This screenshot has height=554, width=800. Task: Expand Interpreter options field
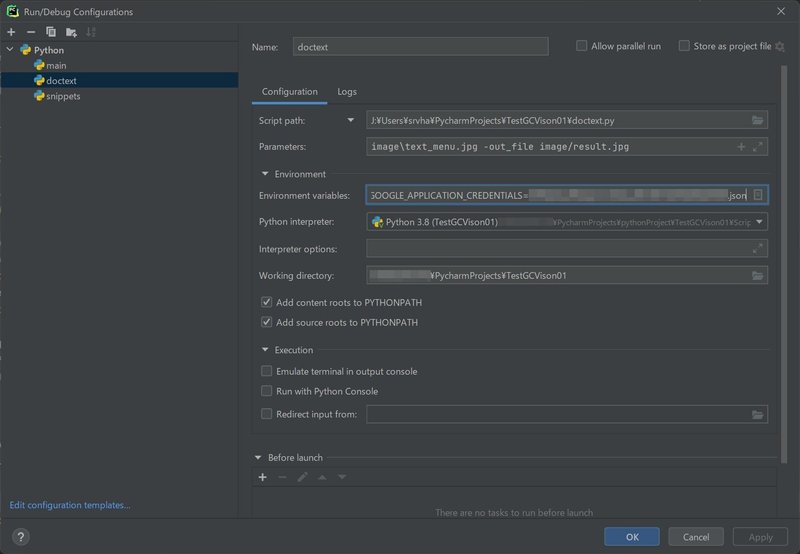[x=758, y=248]
